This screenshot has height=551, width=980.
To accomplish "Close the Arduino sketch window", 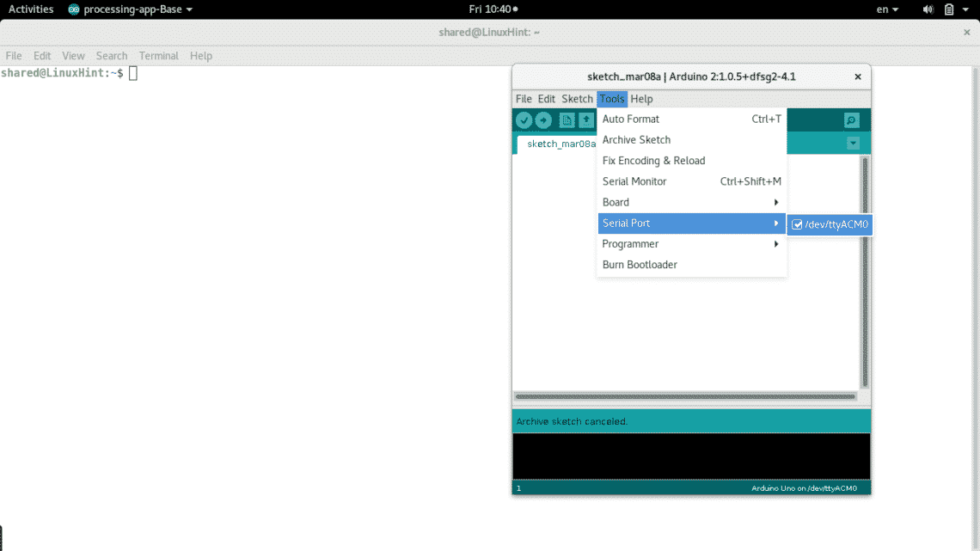I will pos(858,77).
